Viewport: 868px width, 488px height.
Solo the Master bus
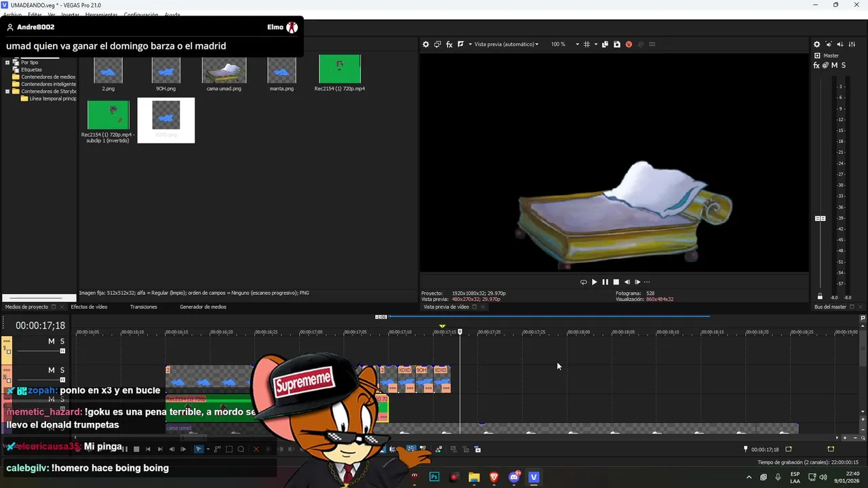pos(843,65)
